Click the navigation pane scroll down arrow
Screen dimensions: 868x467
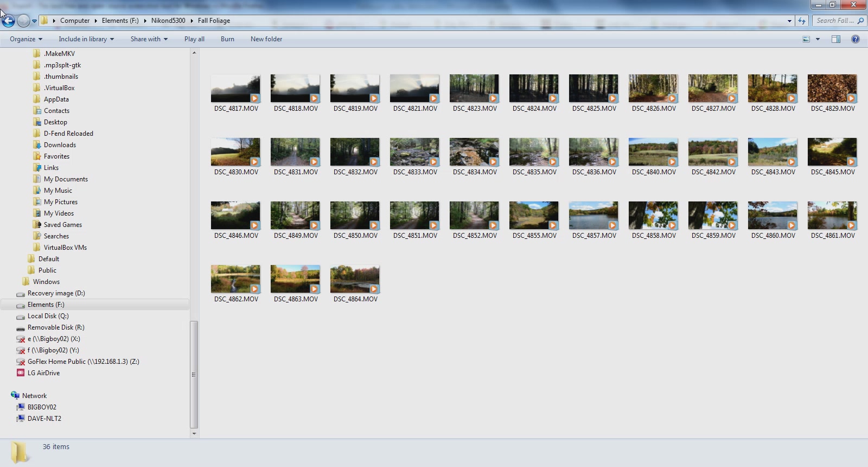click(194, 433)
